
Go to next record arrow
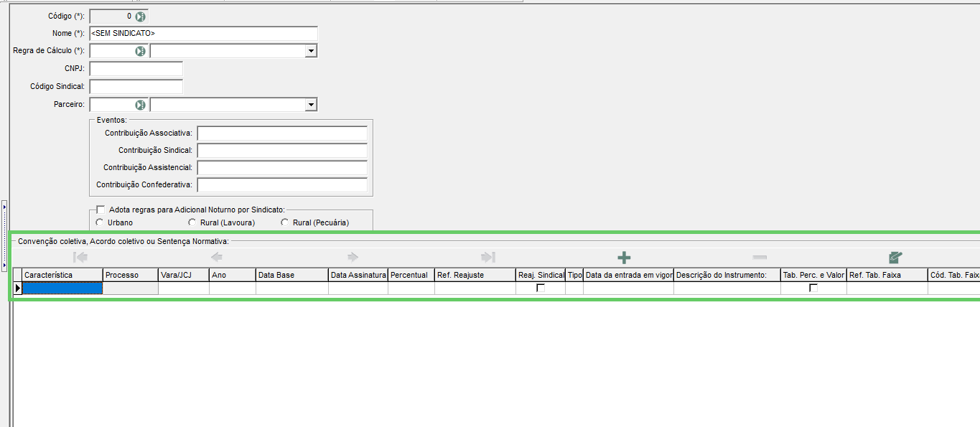353,257
